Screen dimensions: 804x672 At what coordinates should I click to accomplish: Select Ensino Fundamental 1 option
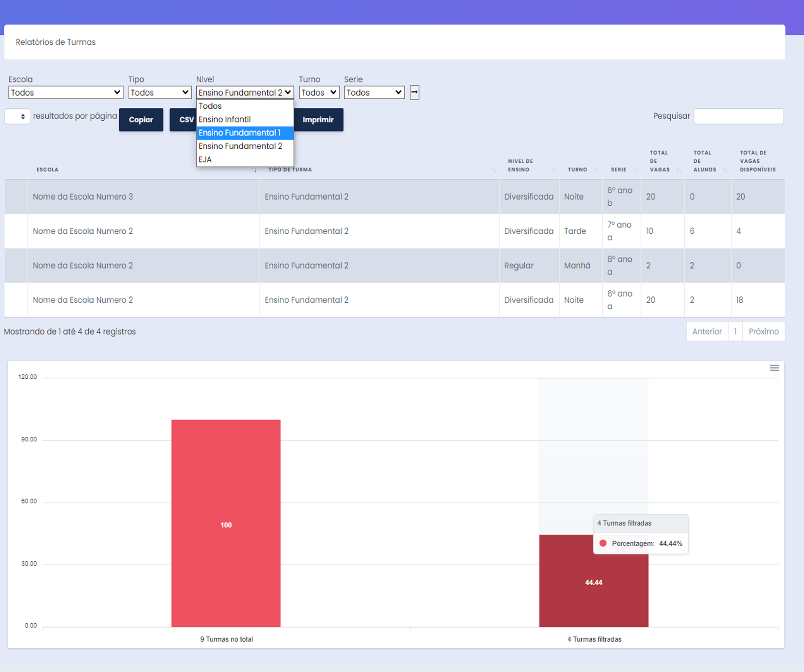(240, 133)
